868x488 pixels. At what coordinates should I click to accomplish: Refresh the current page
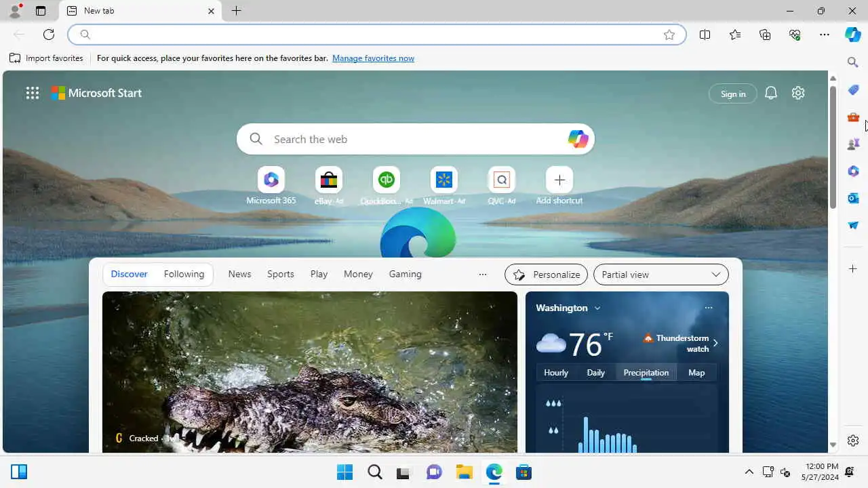coord(49,35)
